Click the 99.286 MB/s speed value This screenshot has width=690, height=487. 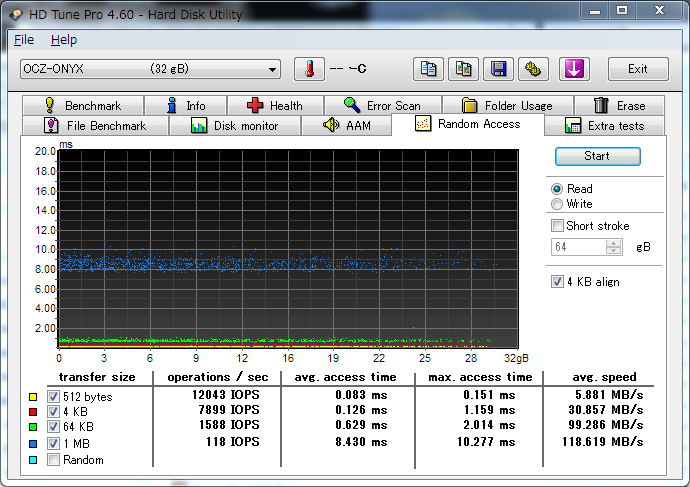606,425
